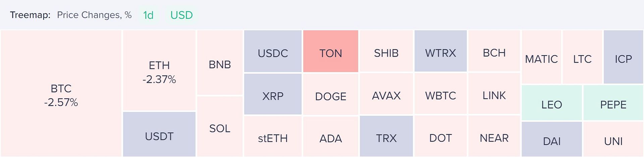
Task: Open the USD currency dropdown
Action: (x=181, y=15)
